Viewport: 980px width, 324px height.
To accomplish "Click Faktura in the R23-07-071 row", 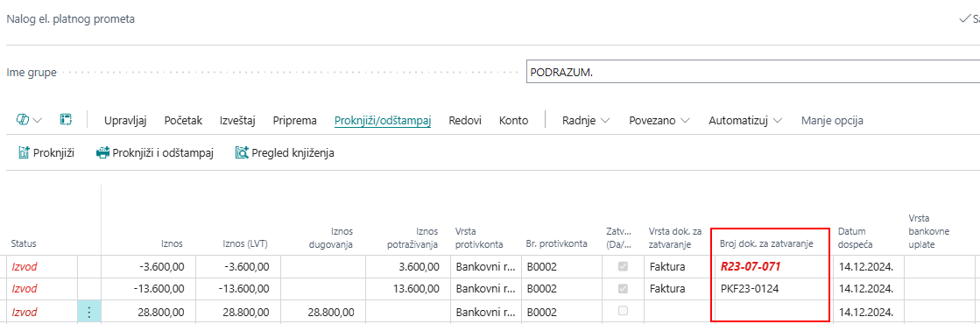I will (x=667, y=267).
